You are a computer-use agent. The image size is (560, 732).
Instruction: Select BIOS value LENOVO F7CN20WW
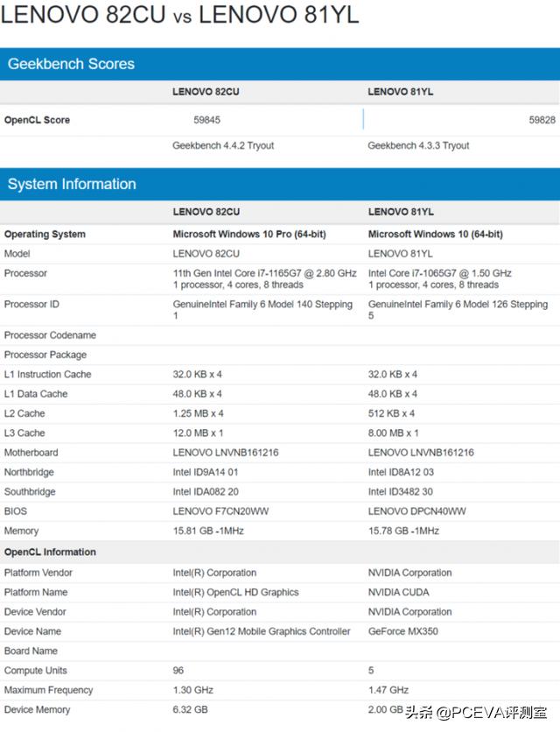[x=220, y=511]
